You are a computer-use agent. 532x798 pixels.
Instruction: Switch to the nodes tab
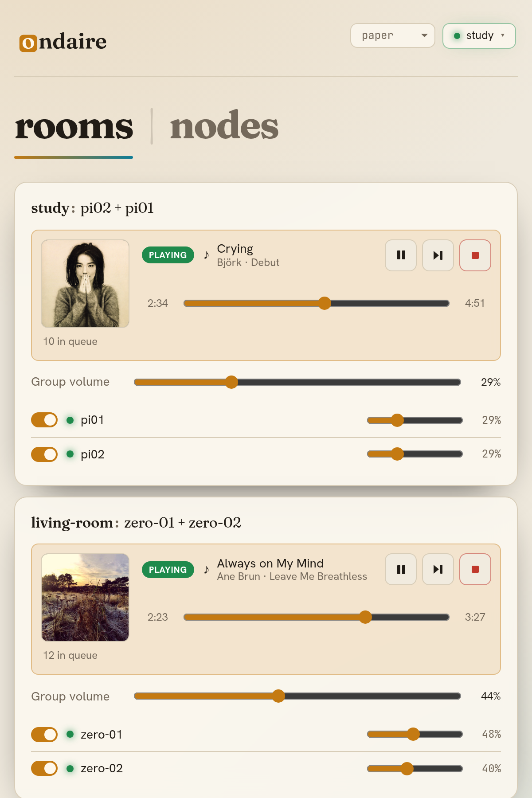pyautogui.click(x=224, y=126)
